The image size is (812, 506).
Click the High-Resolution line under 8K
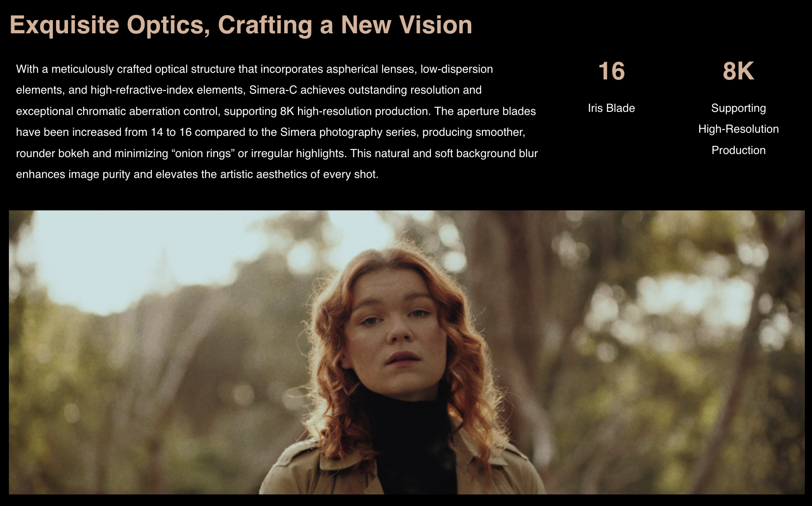pyautogui.click(x=738, y=129)
